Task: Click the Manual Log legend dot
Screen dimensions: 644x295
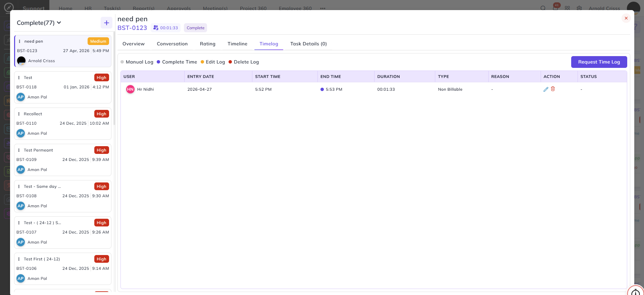Action: click(122, 62)
